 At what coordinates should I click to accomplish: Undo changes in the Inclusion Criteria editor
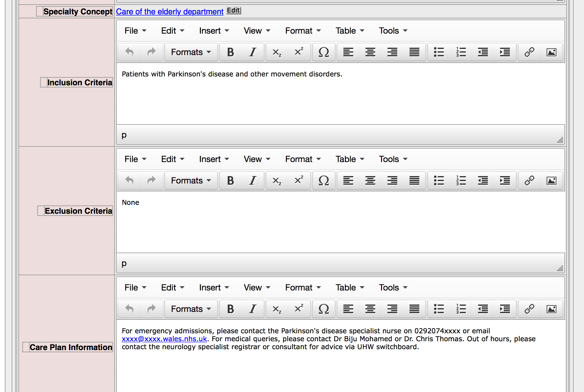(x=129, y=52)
